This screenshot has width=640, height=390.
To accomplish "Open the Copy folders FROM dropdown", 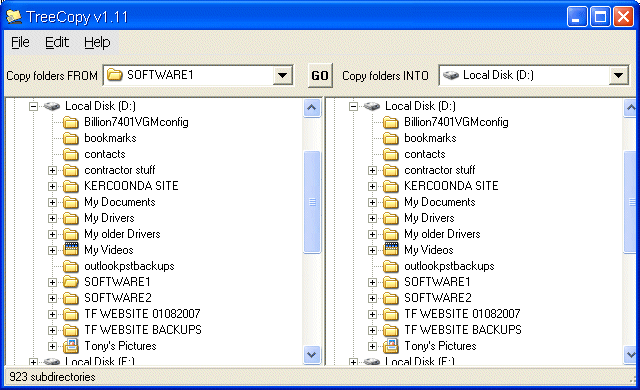I will coord(282,75).
